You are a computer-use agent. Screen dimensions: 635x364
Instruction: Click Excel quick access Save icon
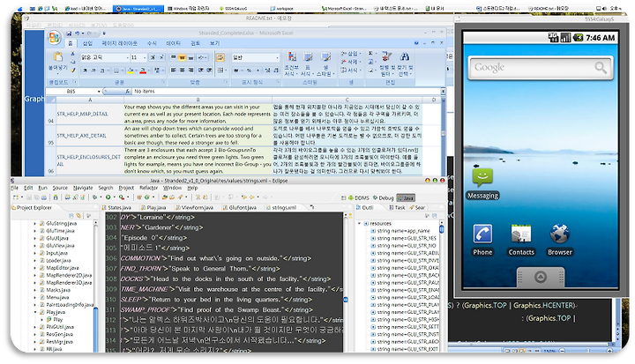(69, 33)
